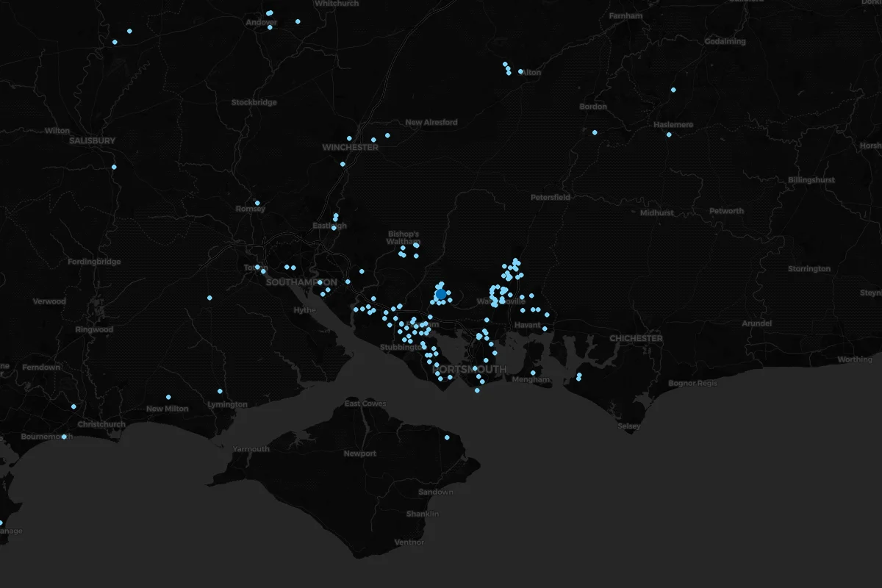This screenshot has height=588, width=882.
Task: Select the Petersfield town label
Action: point(551,197)
